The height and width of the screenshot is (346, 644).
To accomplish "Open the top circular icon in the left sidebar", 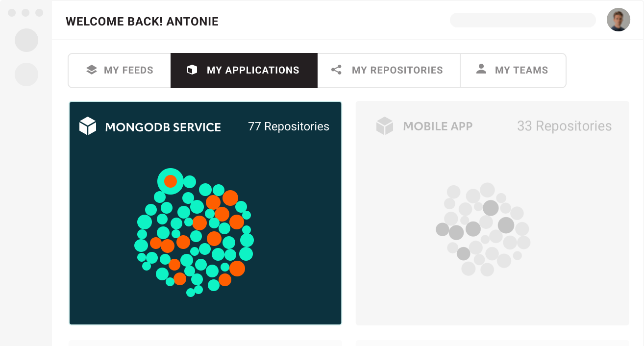I will pos(26,40).
